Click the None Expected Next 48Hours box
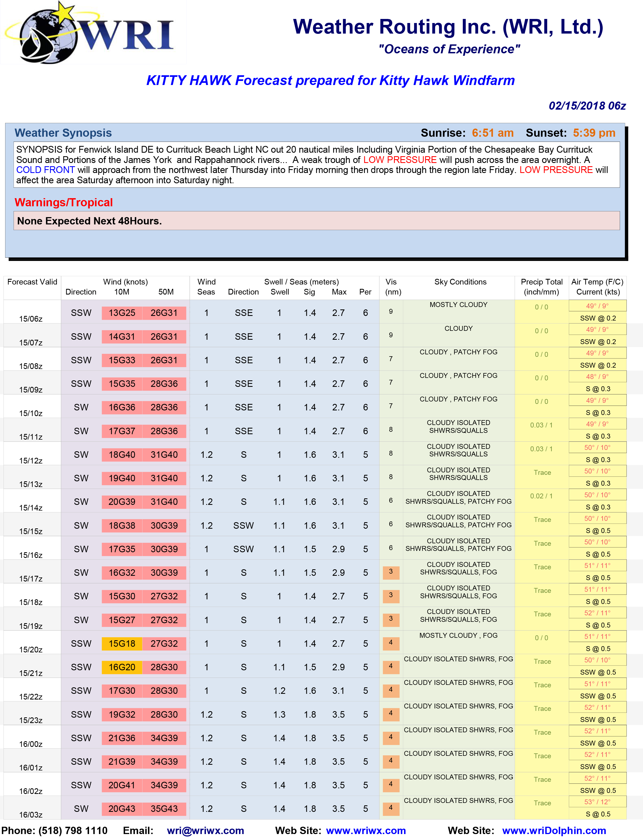The height and width of the screenshot is (840, 643). [x=317, y=221]
